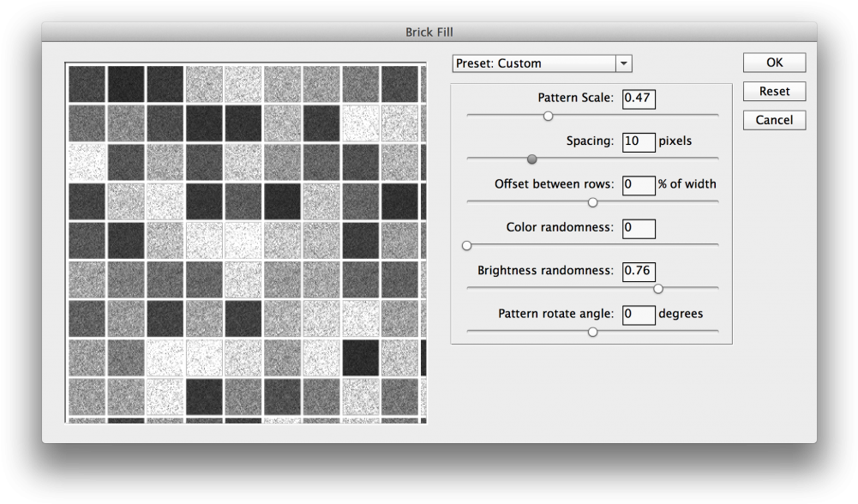Image resolution: width=858 pixels, height=504 pixels.
Task: Adjust the Offset between rows slider
Action: pos(592,202)
